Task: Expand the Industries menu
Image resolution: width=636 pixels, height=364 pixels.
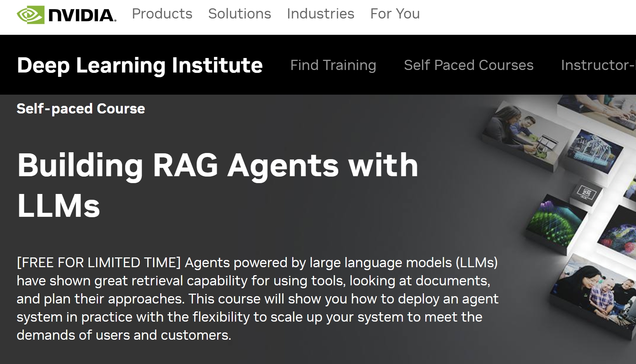Action: (321, 14)
